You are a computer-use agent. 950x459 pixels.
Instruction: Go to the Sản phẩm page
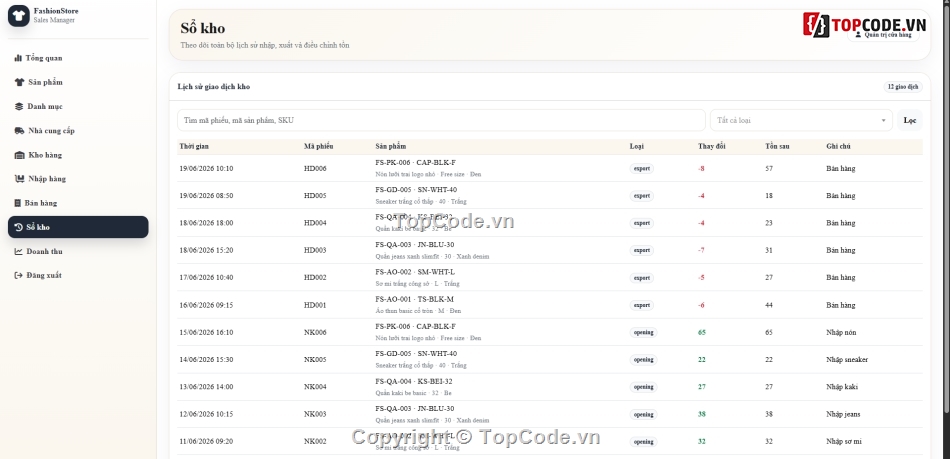78,82
